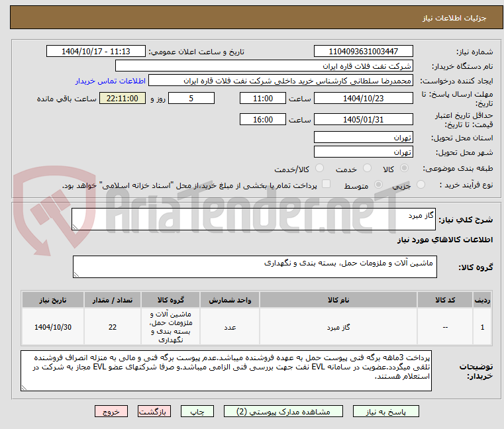Click the خروج exit button
This screenshot has width=504, height=429.
click(x=111, y=411)
